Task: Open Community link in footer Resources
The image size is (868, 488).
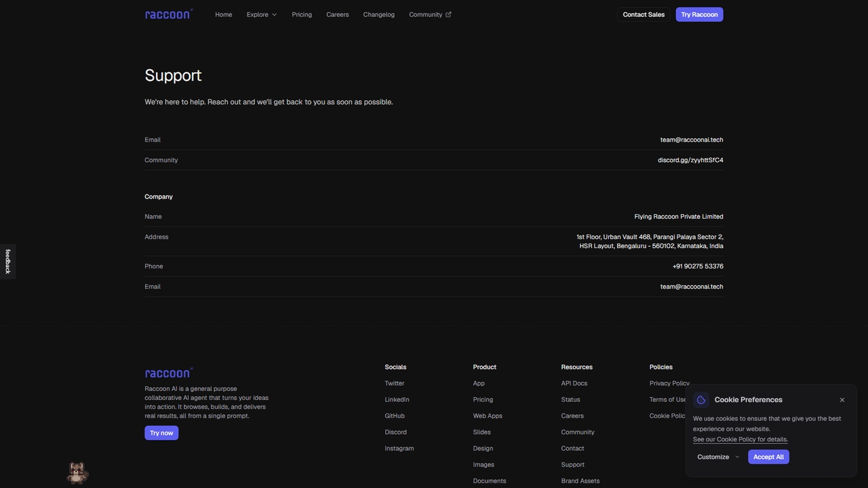Action: [578, 432]
